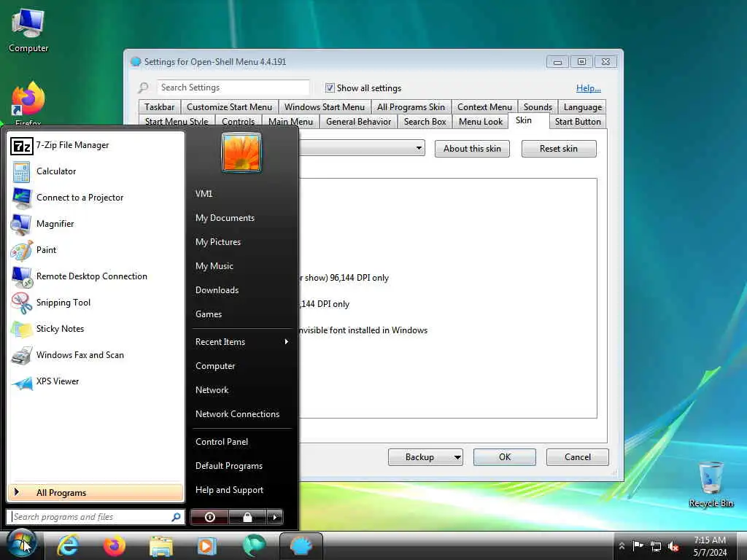Image resolution: width=747 pixels, height=560 pixels.
Task: Expand the Recent Items submenu
Action: (242, 342)
